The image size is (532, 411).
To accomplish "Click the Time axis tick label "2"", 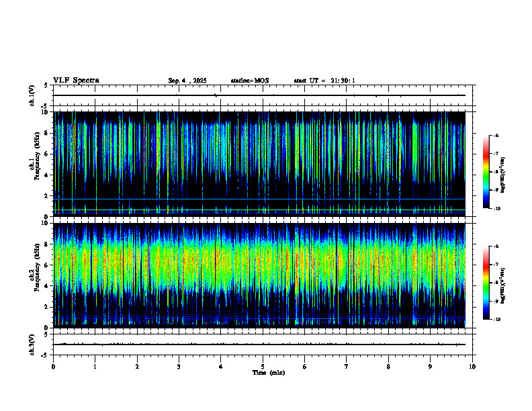I will tap(137, 367).
